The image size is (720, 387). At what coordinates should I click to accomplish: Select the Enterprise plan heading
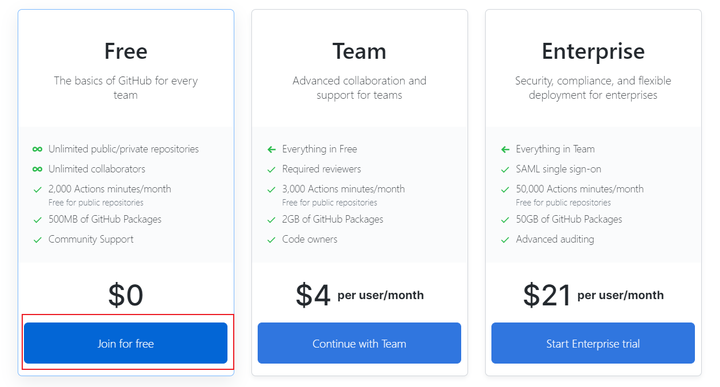[x=593, y=51]
